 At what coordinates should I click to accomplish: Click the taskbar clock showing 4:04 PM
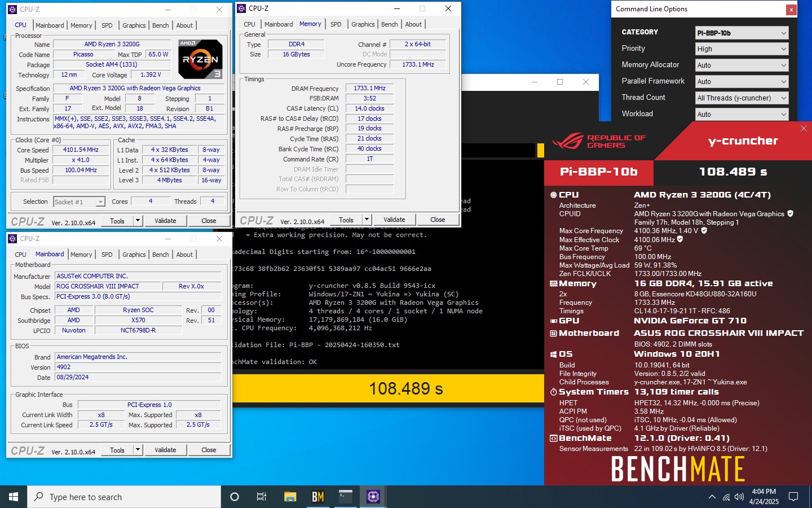764,497
